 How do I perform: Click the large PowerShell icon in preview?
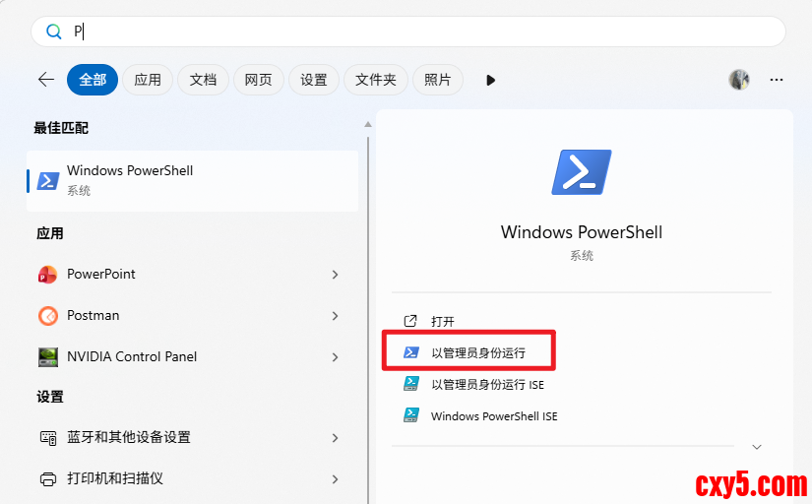coord(582,172)
